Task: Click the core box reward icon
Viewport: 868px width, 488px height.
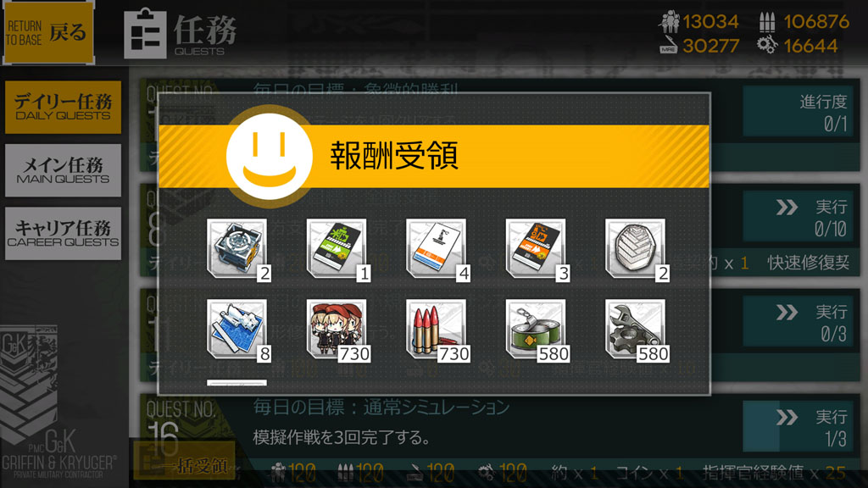Action: click(238, 250)
